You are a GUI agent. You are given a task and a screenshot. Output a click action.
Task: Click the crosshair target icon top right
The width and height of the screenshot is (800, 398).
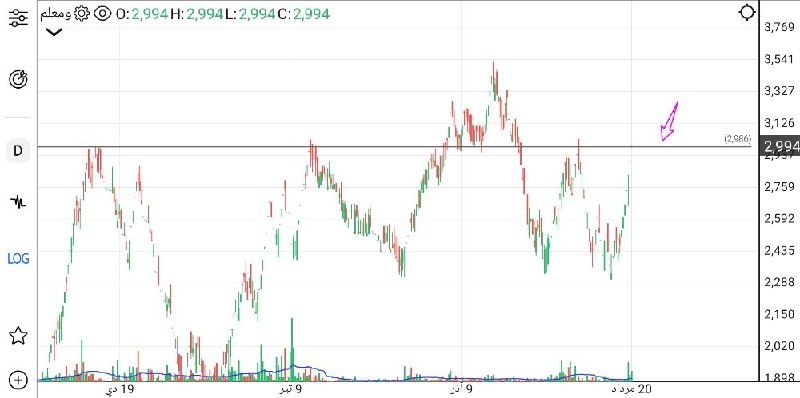point(747,12)
